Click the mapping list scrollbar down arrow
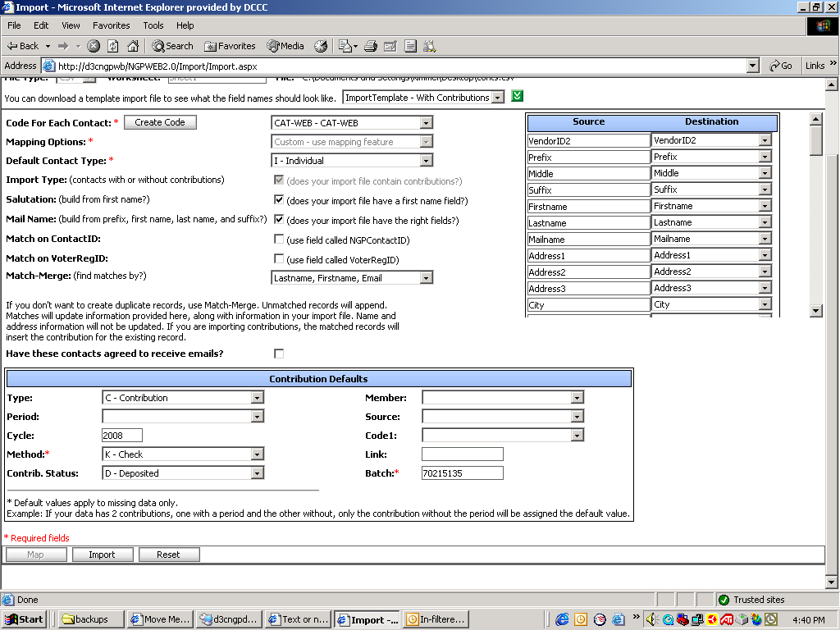The image size is (840, 630). 815,310
